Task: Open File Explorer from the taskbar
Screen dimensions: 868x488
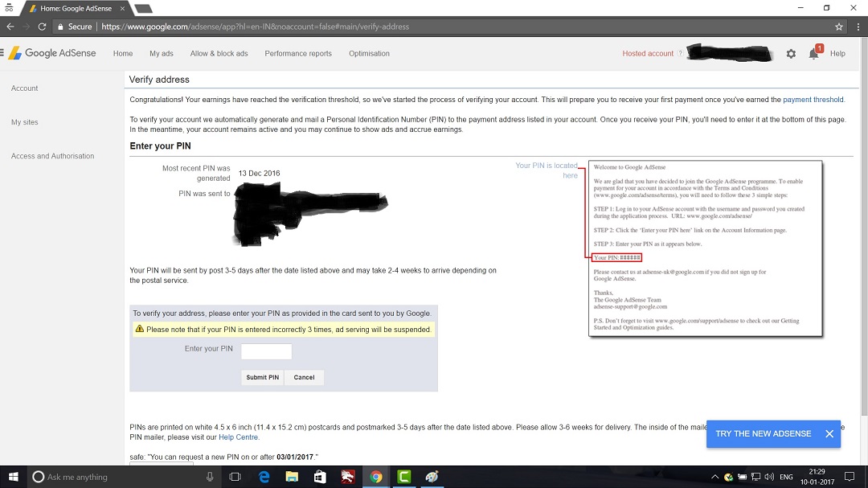Action: coord(292,477)
